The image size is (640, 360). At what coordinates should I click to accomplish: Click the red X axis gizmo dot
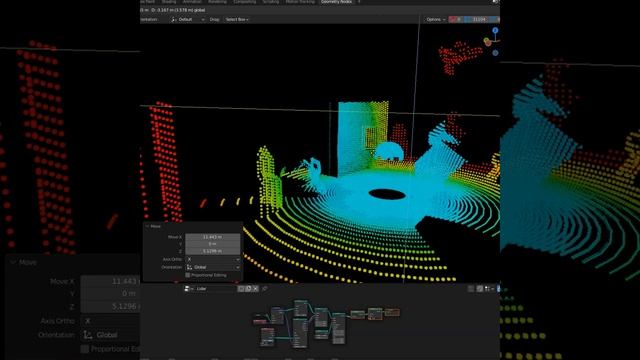tap(488, 42)
